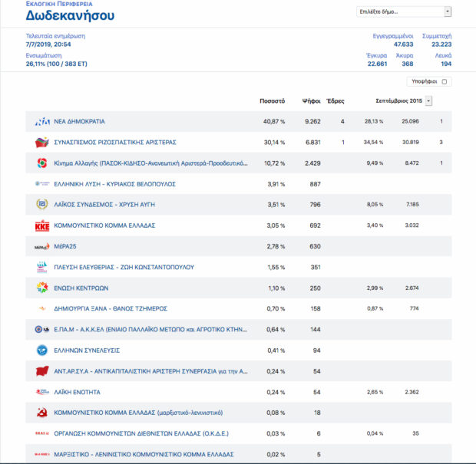The height and width of the screenshot is (464, 476).
Task: Click the Συμμετοχή value 23.223
Action: click(x=441, y=44)
